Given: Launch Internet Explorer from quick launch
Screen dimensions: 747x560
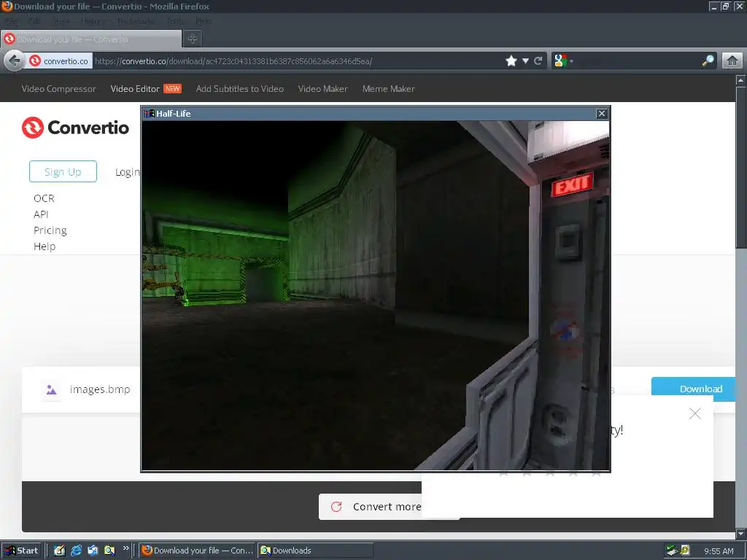Looking at the screenshot, I should pyautogui.click(x=76, y=551).
